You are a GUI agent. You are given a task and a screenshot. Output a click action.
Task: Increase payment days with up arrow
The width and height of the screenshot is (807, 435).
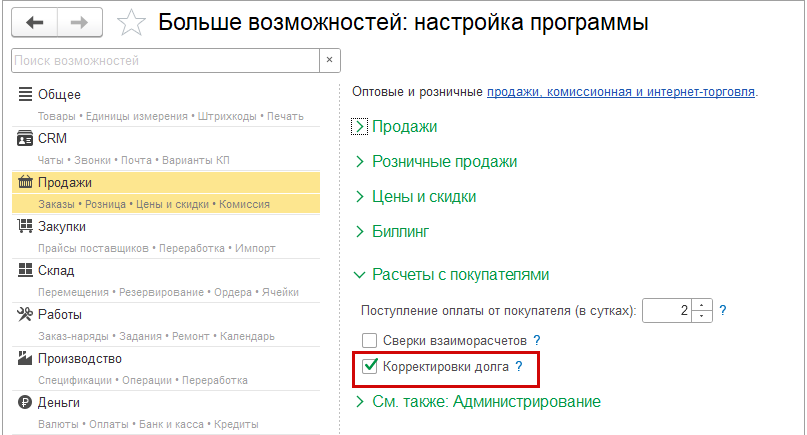pos(702,305)
